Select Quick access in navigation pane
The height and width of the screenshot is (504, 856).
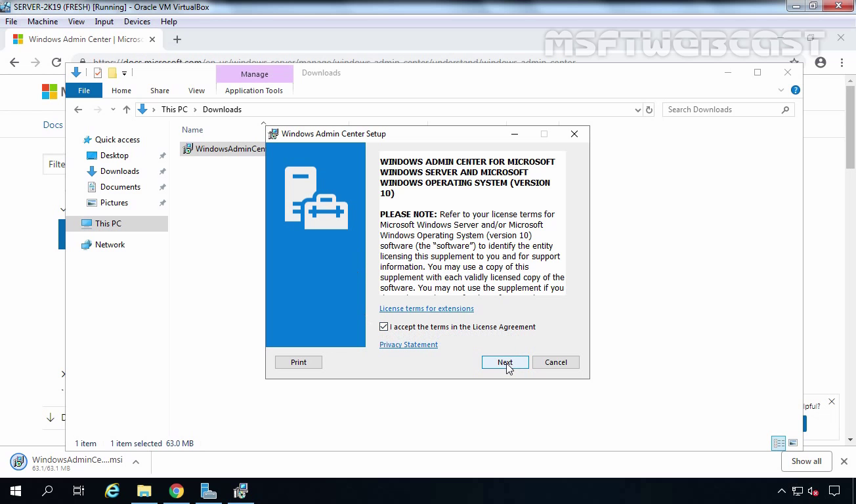117,140
